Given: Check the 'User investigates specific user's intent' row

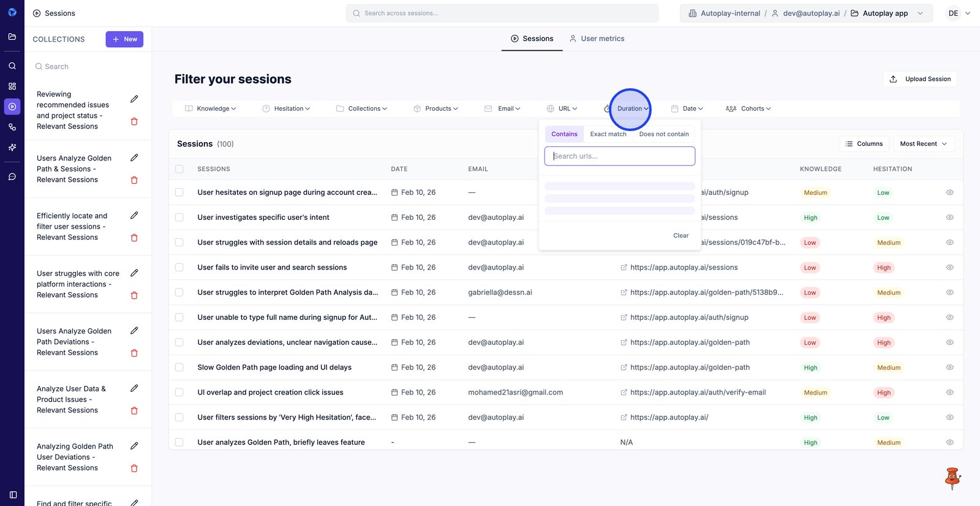Looking at the screenshot, I should 179,217.
